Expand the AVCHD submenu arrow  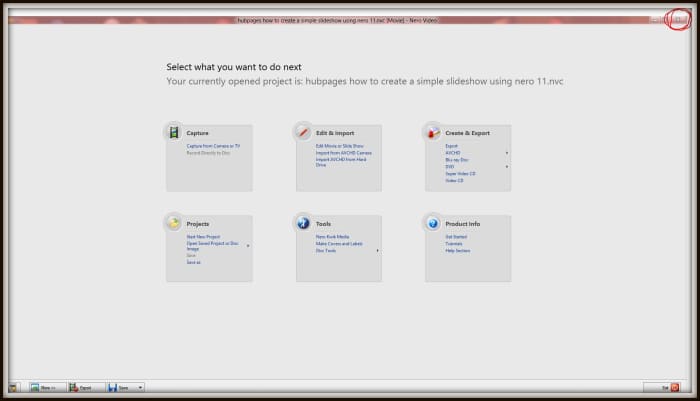[x=507, y=153]
